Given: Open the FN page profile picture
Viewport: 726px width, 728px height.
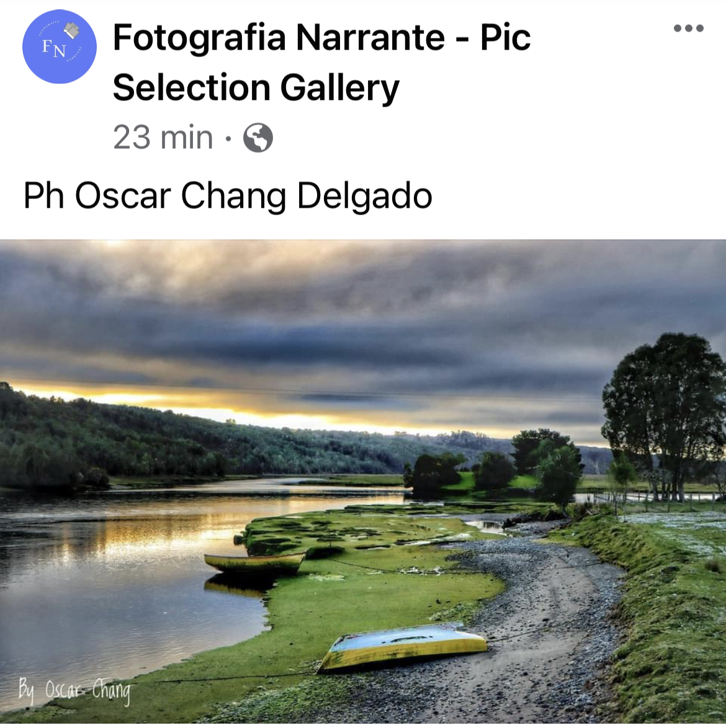Looking at the screenshot, I should (x=60, y=47).
